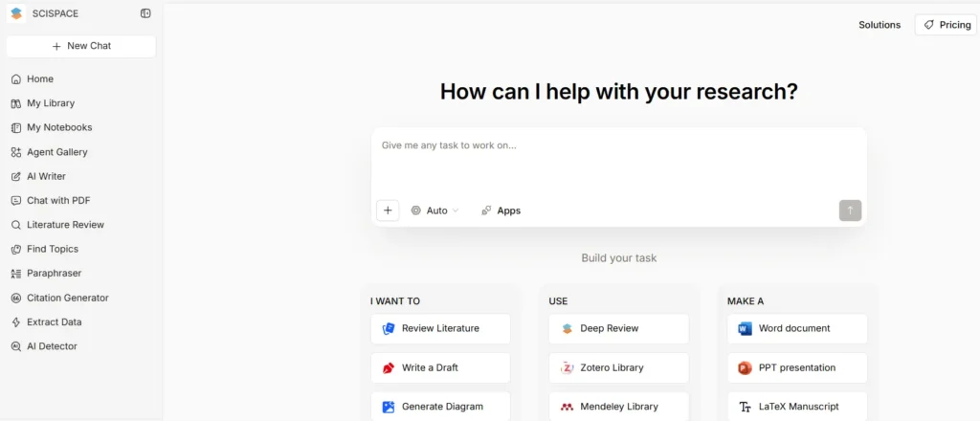Click the SCISPACE brand name text
Image resolution: width=980 pixels, height=421 pixels.
(x=56, y=13)
